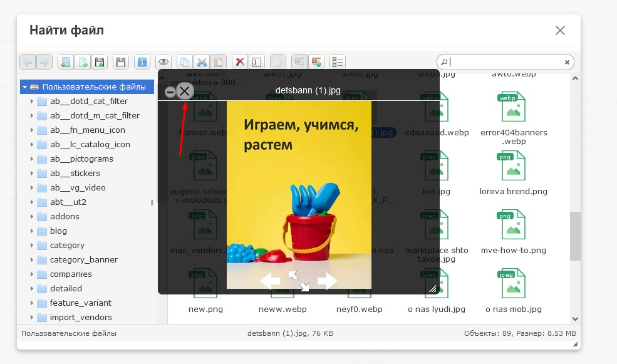617x364 pixels.
Task: Create a new text file via toolbar icon
Action: coord(83,62)
